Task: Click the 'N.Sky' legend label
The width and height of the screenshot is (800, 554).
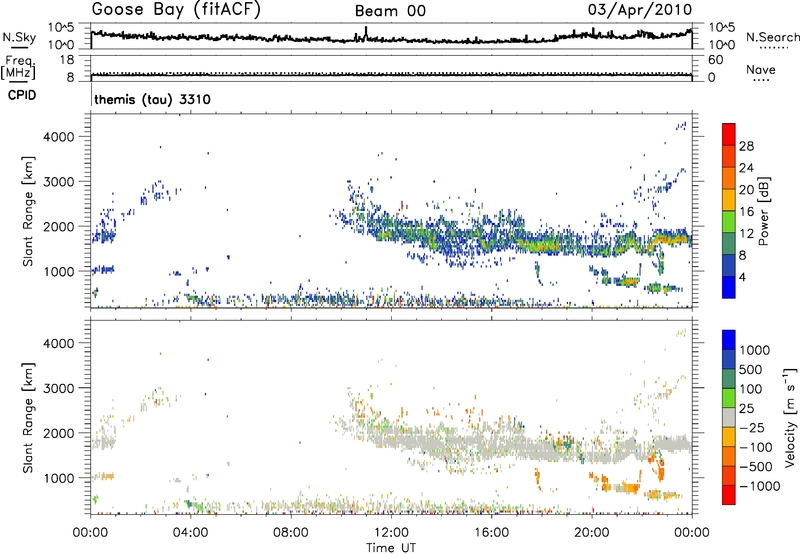Action: click(x=19, y=37)
